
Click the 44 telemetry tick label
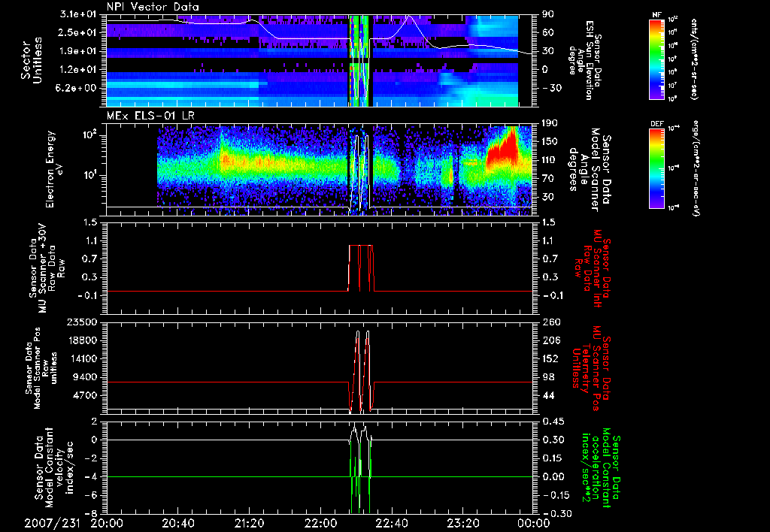coord(547,395)
